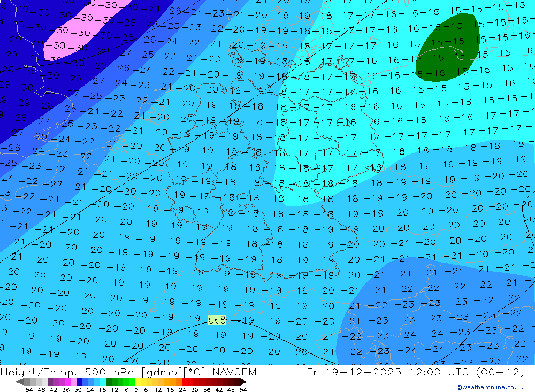The height and width of the screenshot is (392, 535).
Task: Click the '24' legend scale label
Action: pyautogui.click(x=182, y=390)
